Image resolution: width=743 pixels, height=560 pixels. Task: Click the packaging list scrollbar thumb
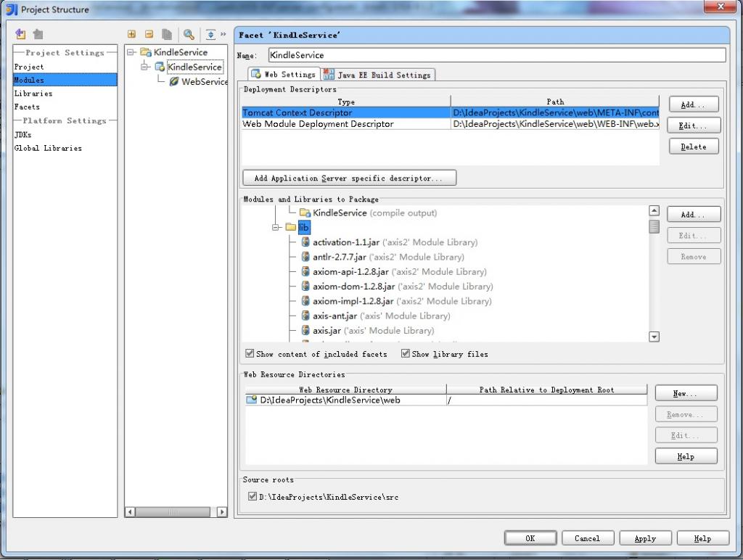point(654,226)
